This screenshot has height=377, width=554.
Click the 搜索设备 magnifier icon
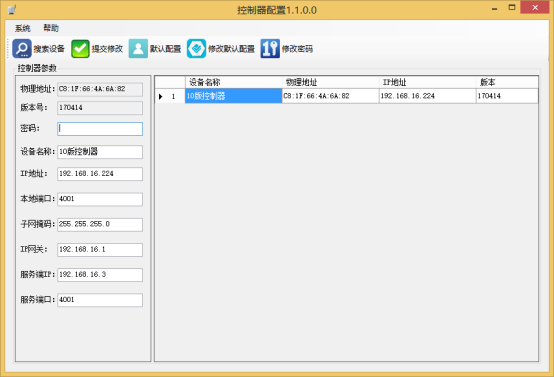click(x=22, y=48)
